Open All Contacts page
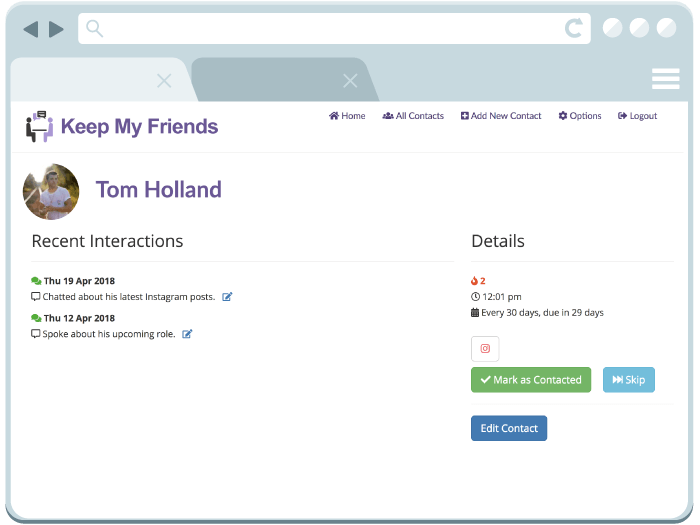700x525 pixels. click(413, 116)
